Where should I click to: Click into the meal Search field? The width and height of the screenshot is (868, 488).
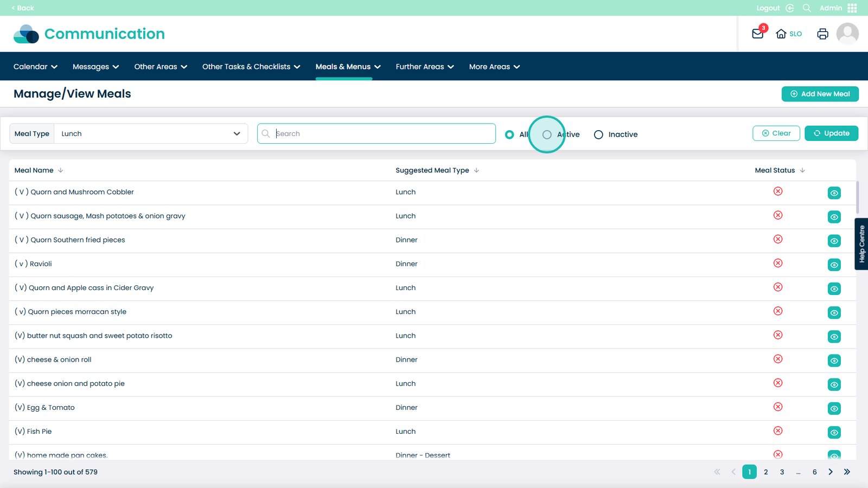pos(382,134)
